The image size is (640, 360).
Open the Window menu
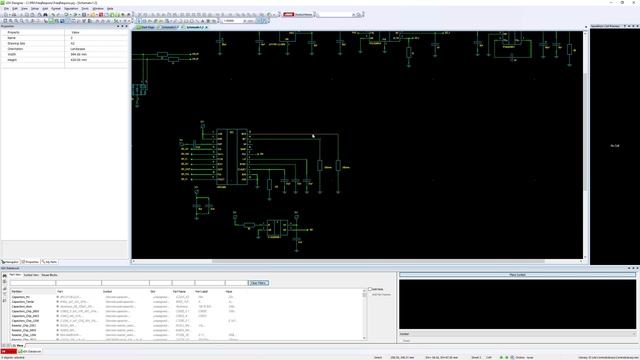pos(98,9)
